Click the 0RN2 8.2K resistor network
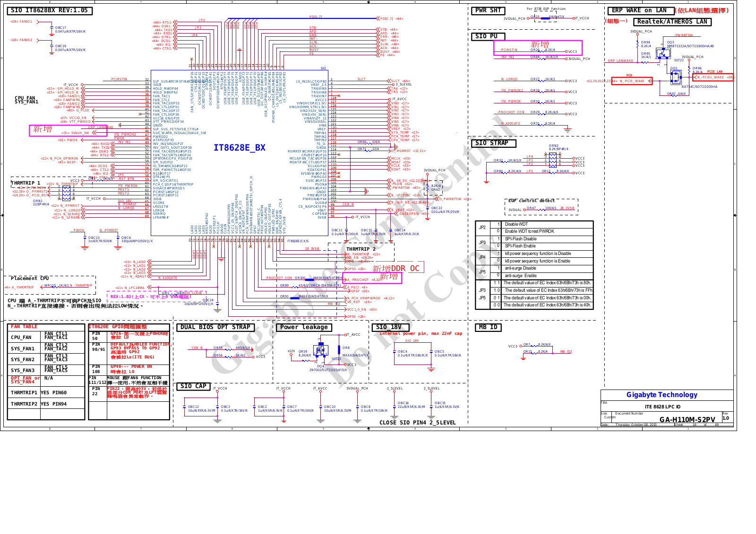The image size is (756, 534). coord(553,160)
